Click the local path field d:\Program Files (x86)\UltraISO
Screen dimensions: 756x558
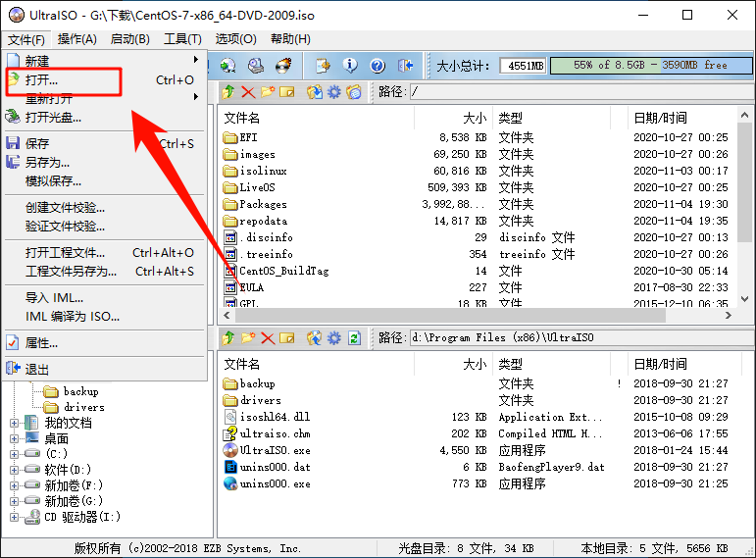tap(581, 337)
